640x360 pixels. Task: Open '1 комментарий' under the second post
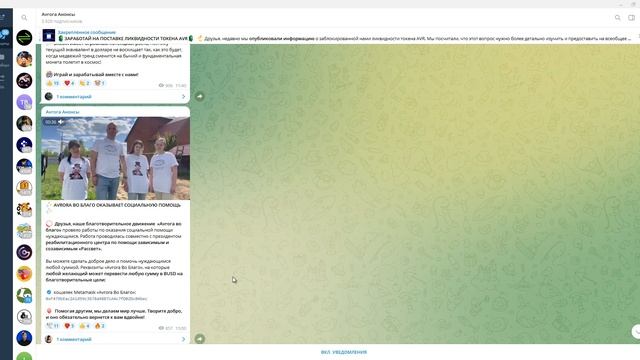pyautogui.click(x=74, y=339)
